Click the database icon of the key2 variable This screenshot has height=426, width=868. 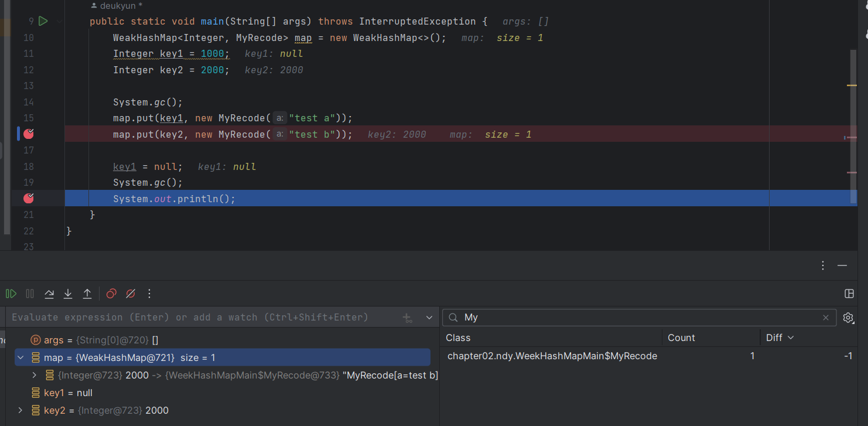pos(35,410)
